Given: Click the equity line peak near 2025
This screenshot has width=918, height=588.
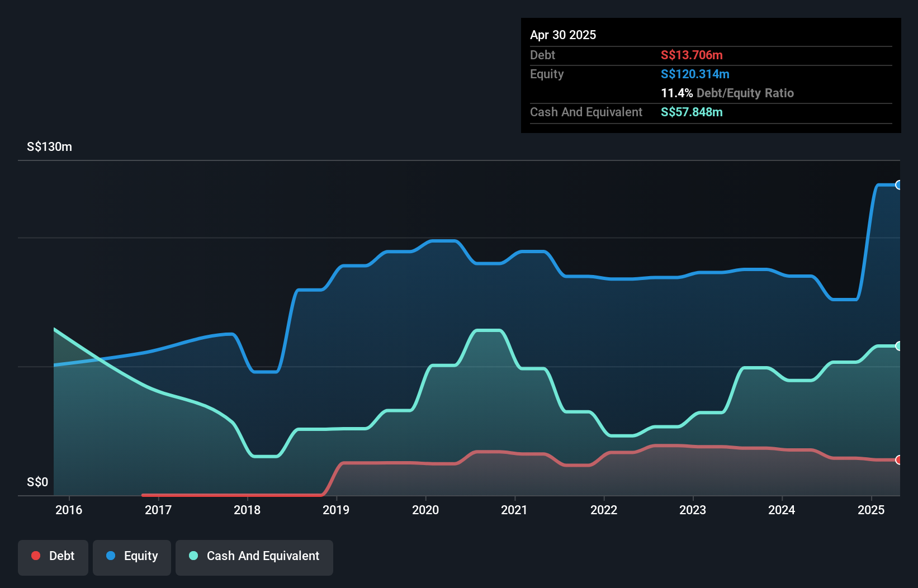Looking at the screenshot, I should [889, 184].
